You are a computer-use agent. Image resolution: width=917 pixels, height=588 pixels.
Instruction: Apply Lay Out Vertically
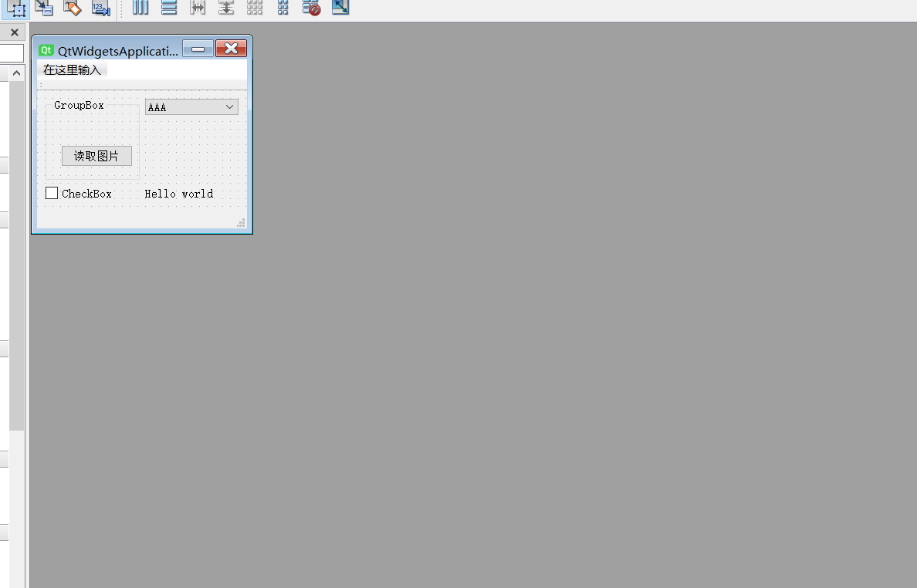pos(169,8)
